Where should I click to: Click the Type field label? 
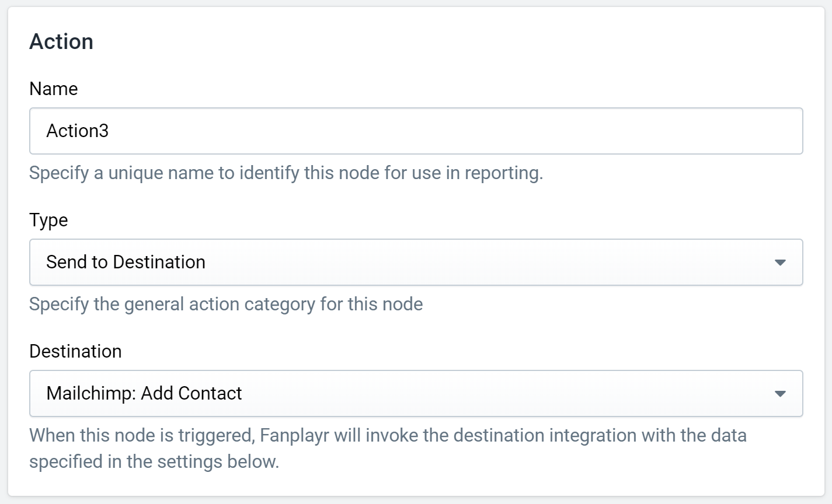48,220
